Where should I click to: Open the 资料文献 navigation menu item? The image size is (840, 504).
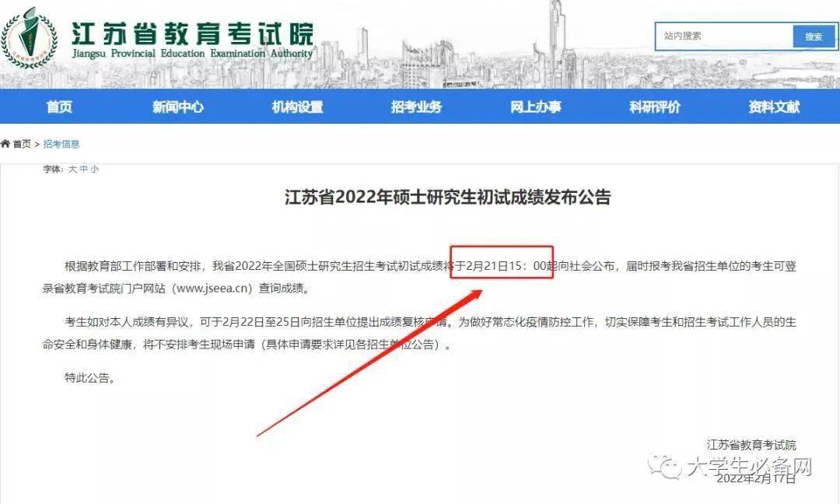click(774, 107)
